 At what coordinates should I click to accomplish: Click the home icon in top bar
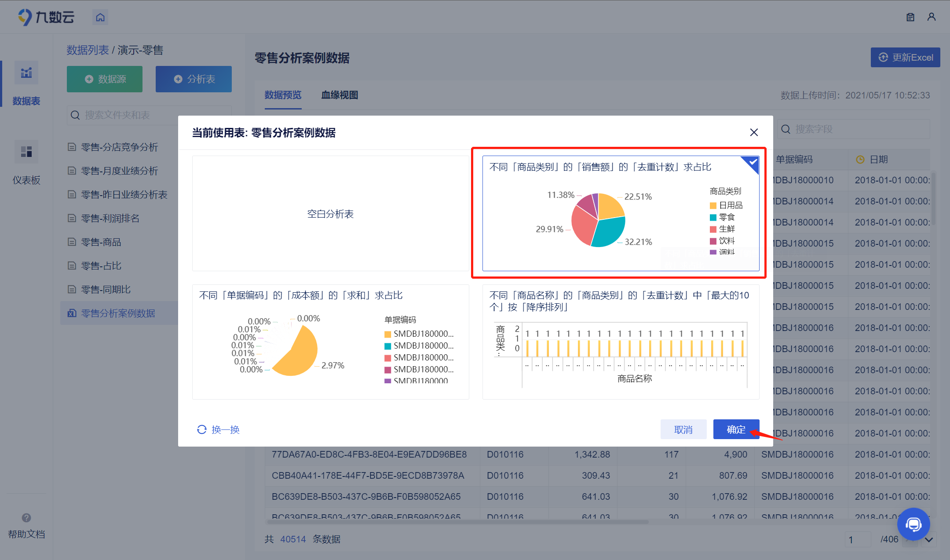pyautogui.click(x=100, y=18)
